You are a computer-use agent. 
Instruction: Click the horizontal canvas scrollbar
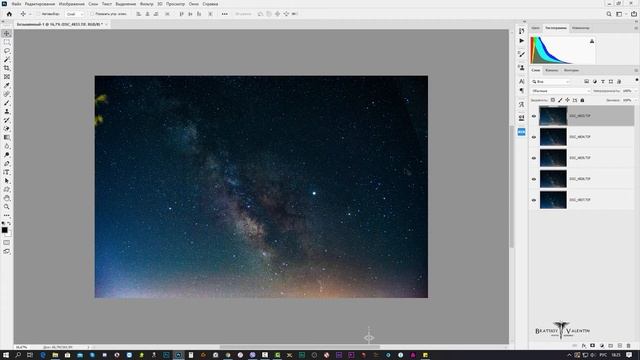300,347
